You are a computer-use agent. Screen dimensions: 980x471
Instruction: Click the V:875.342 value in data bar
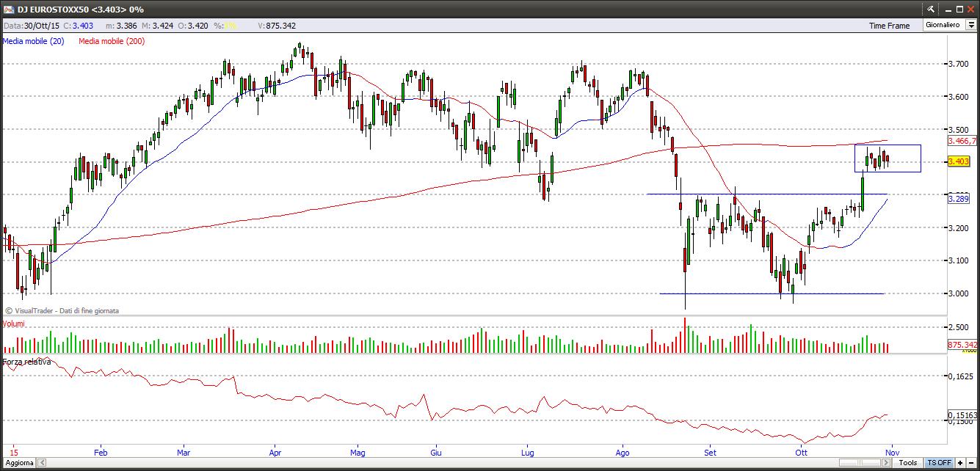point(277,26)
